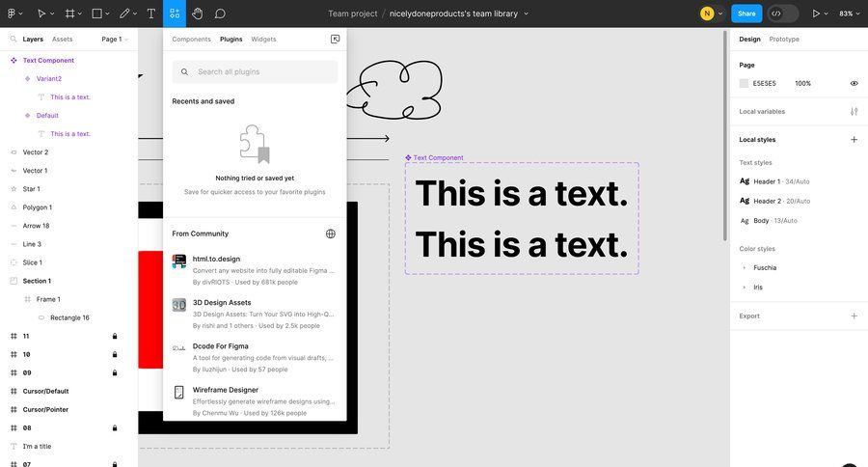Screen dimensions: 868x467
Task: Open the Frame tools dropdown arrow
Action: [80, 14]
